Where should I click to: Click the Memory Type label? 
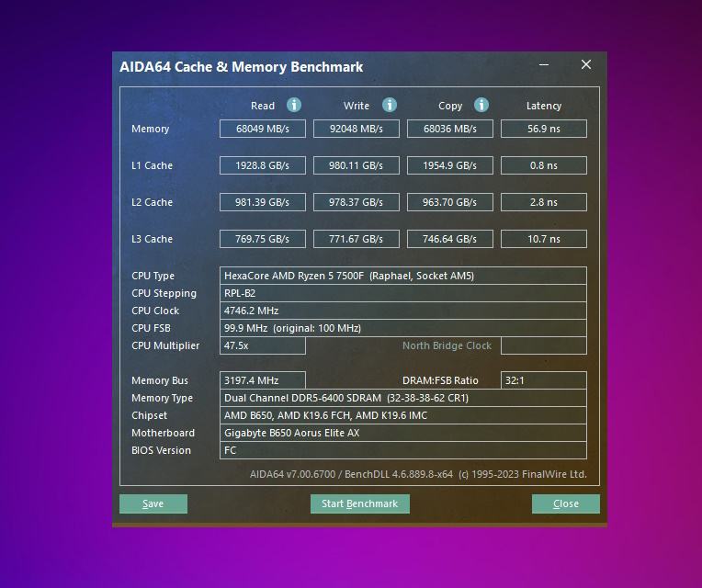162,398
